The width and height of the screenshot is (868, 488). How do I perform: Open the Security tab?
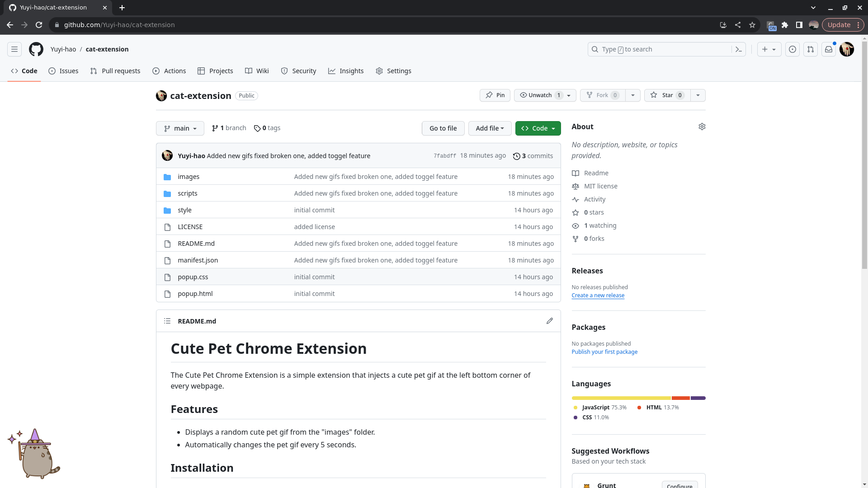point(298,71)
